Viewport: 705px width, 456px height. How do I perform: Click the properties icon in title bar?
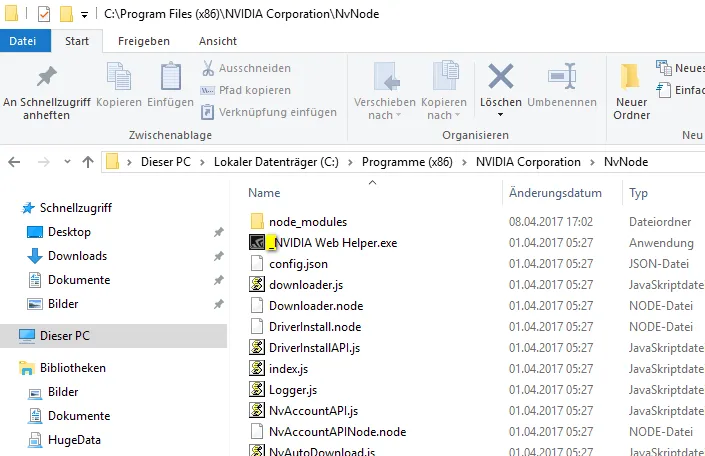44,14
